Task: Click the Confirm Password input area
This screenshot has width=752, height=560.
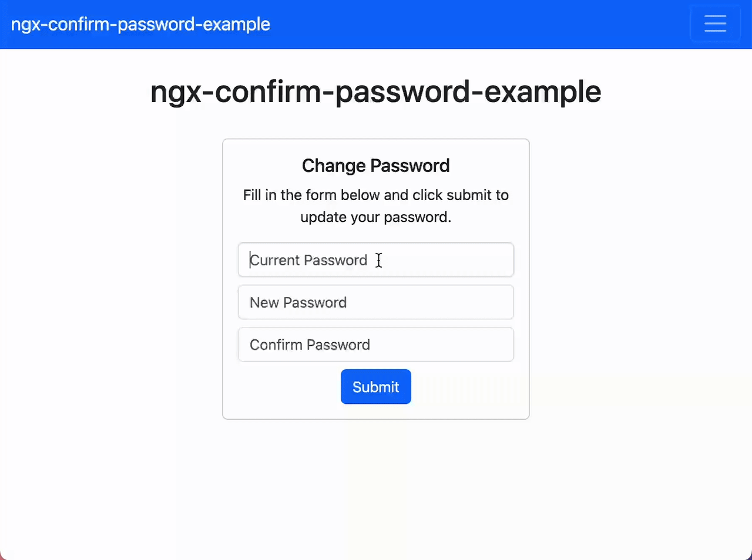Action: (x=375, y=345)
